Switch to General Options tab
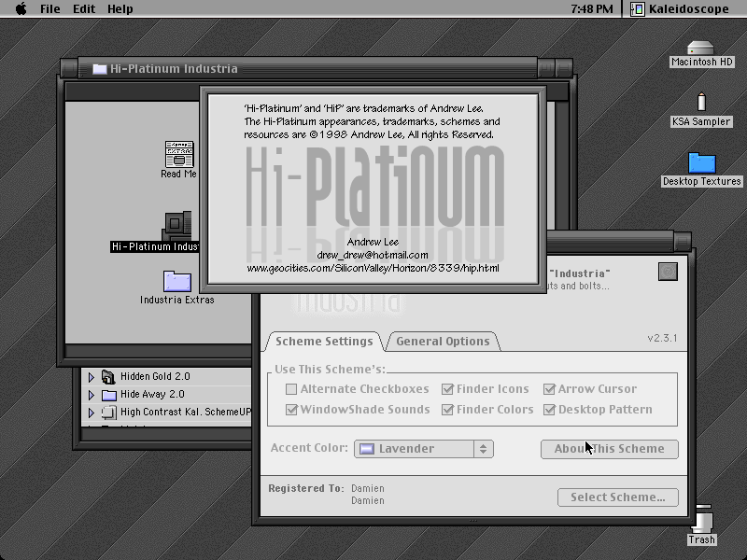The image size is (747, 560). point(443,342)
